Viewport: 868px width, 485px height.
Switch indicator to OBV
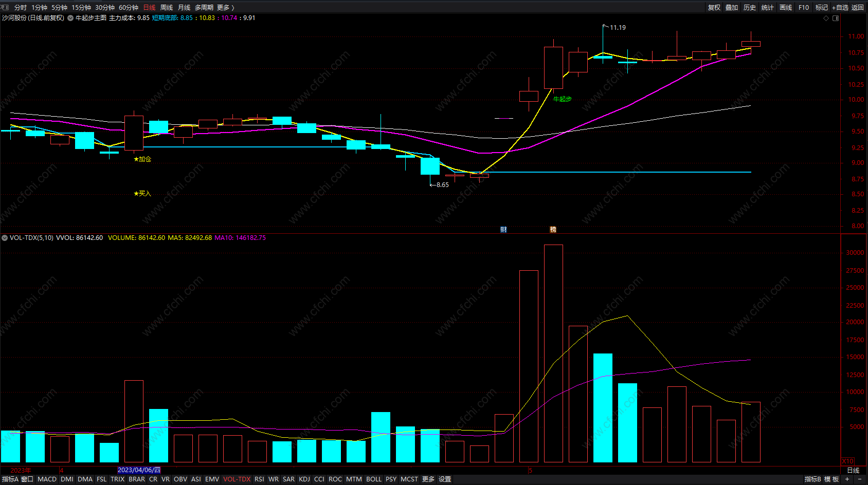[180, 479]
